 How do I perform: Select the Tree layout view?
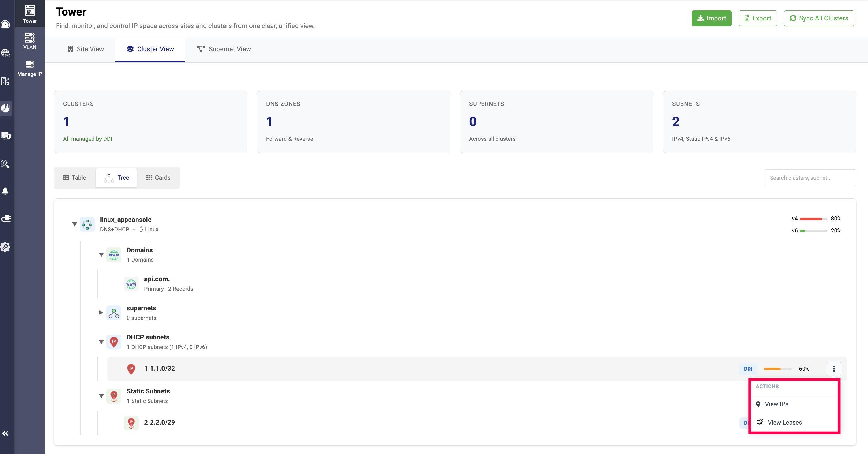[x=116, y=178]
